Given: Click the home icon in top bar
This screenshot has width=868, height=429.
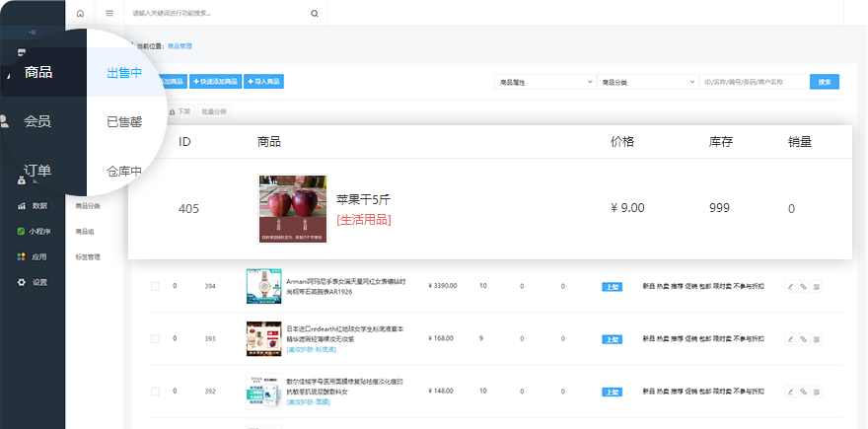Looking at the screenshot, I should (80, 14).
